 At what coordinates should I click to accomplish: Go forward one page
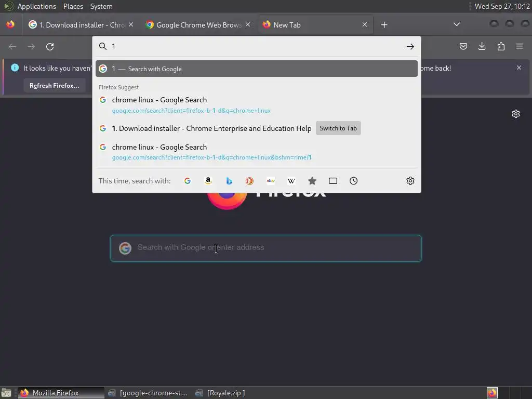31,46
